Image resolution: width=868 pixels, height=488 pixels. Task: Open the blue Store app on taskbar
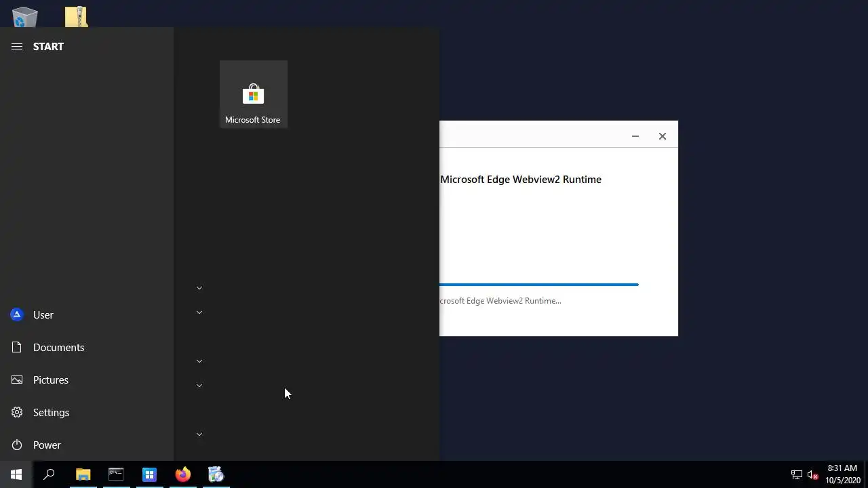pyautogui.click(x=149, y=474)
